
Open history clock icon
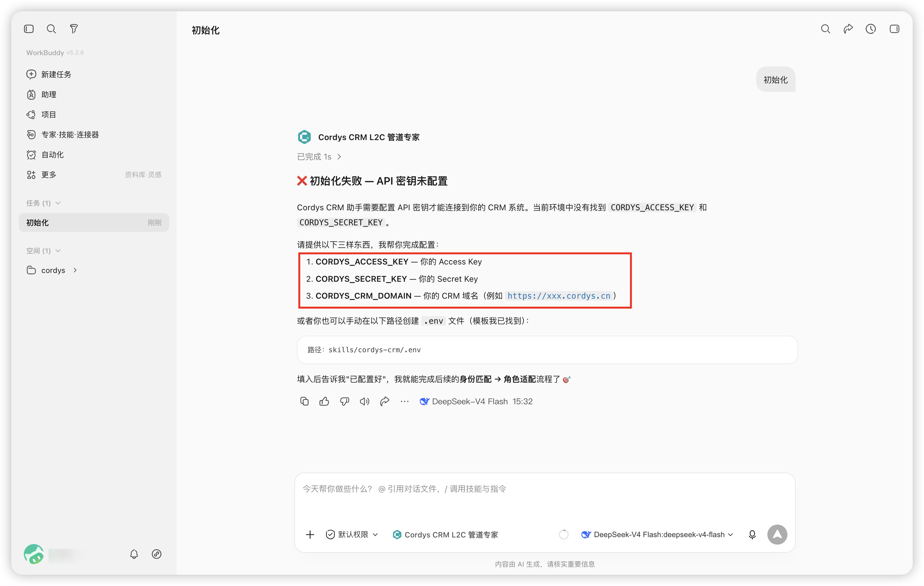871,29
